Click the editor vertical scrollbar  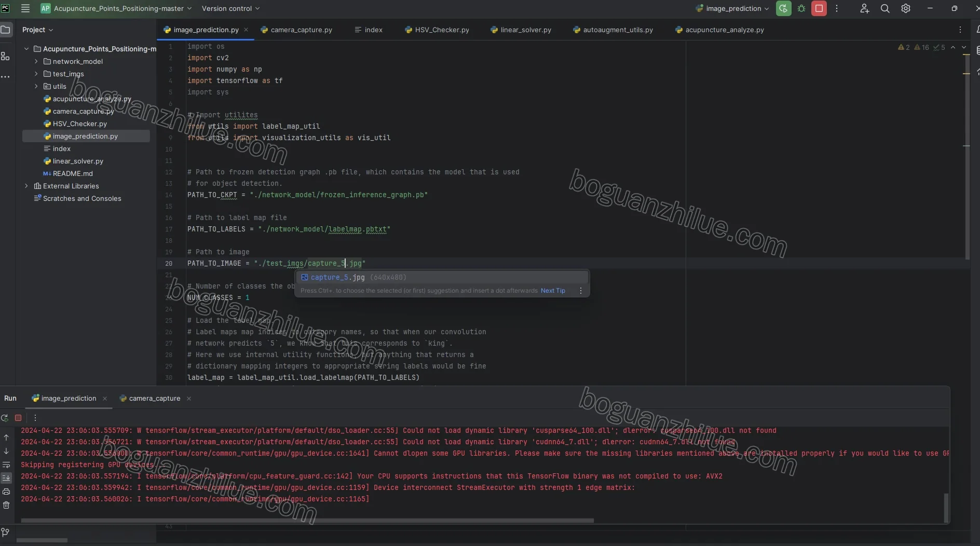coord(967,156)
